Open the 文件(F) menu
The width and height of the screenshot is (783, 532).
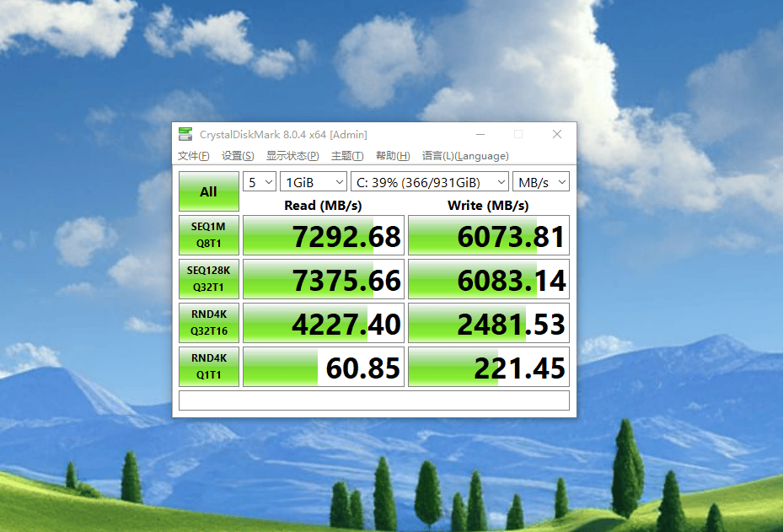pos(194,156)
